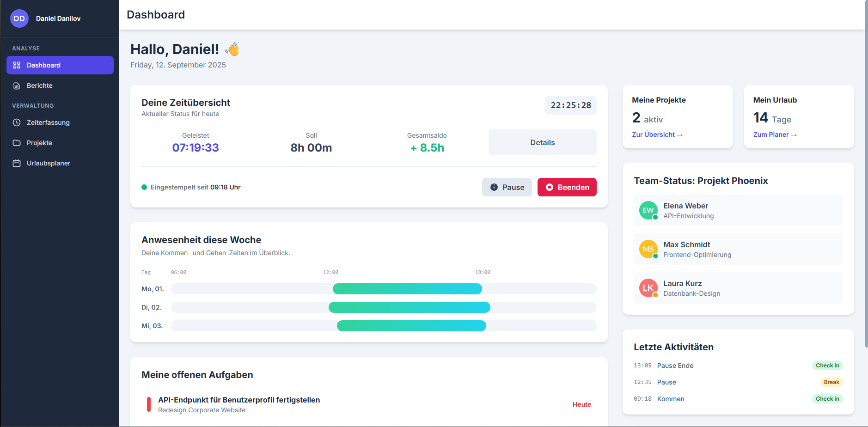Image resolution: width=868 pixels, height=427 pixels.
Task: Click Laura Kurz's LK avatar
Action: pyautogui.click(x=648, y=288)
